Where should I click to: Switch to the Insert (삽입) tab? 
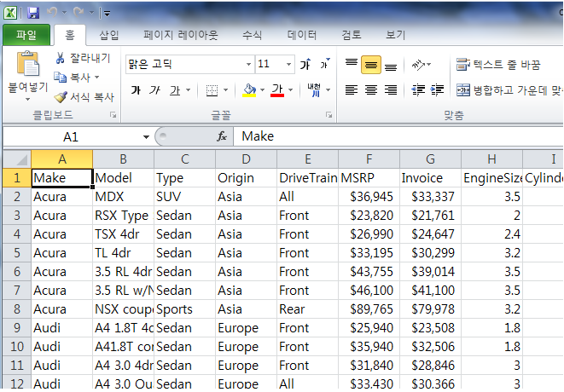[x=109, y=35]
